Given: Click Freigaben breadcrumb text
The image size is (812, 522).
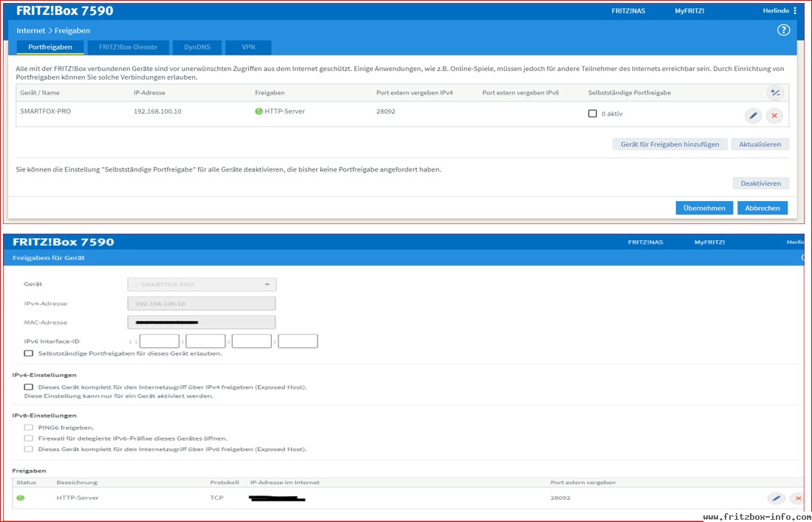Looking at the screenshot, I should [x=72, y=30].
